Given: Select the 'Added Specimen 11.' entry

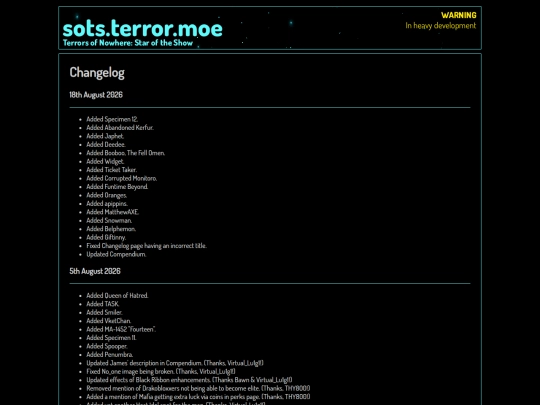Looking at the screenshot, I should tap(111, 338).
